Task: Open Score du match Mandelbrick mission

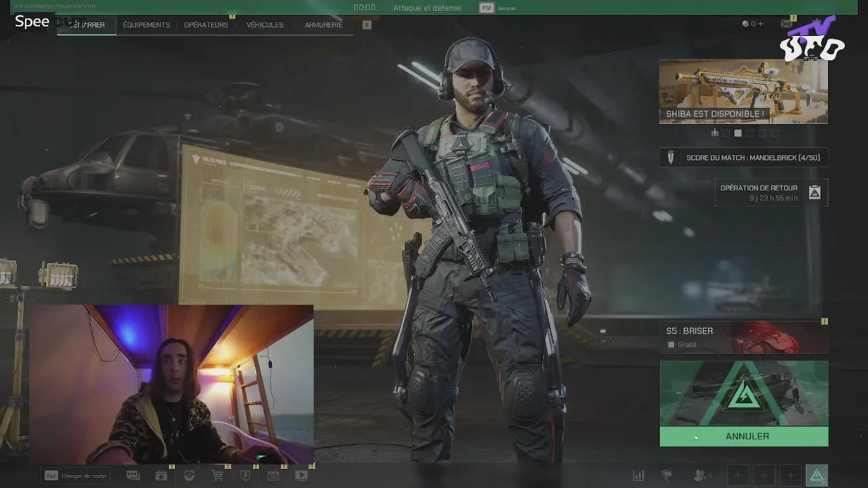Action: (x=744, y=158)
